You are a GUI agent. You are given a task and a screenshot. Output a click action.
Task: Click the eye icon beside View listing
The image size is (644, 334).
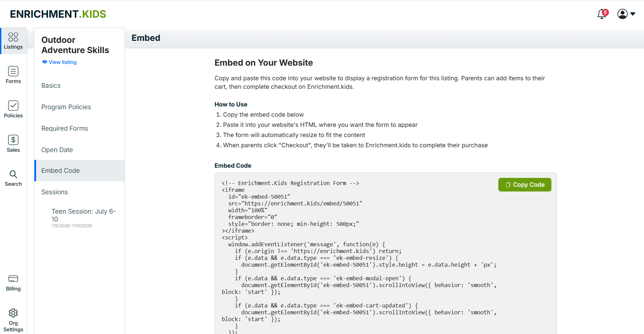pos(45,62)
